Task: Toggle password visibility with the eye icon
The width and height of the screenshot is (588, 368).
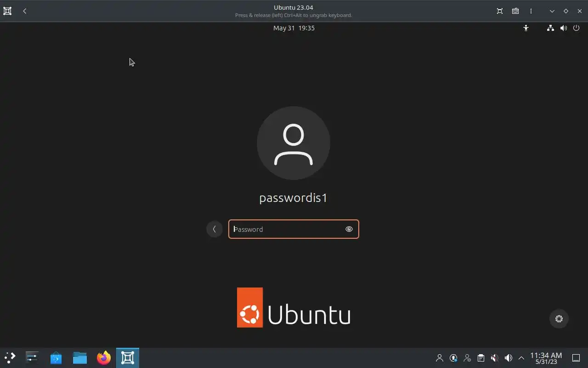Action: click(x=349, y=229)
